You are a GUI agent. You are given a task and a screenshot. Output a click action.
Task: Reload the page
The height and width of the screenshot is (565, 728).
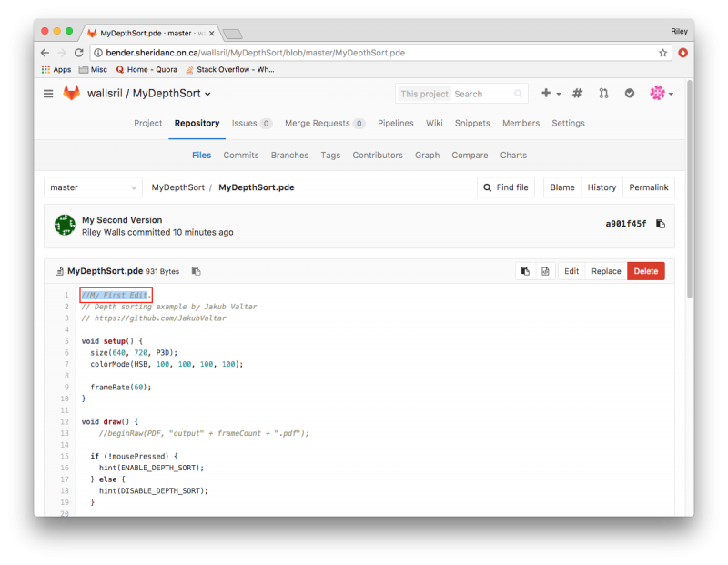coord(79,53)
